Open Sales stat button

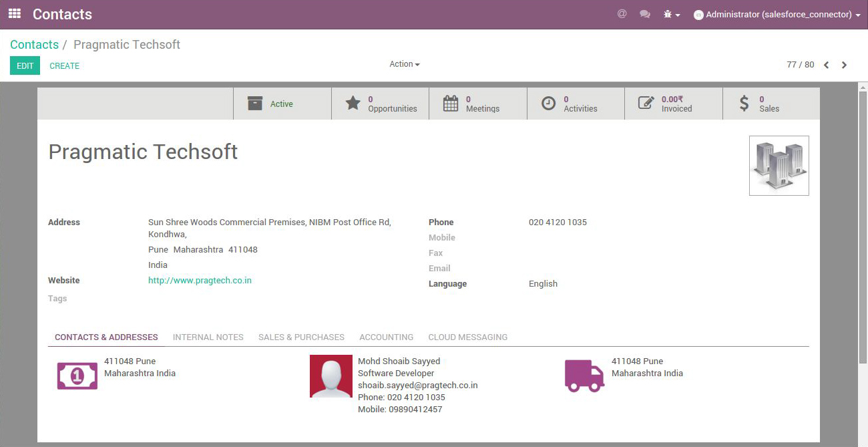[x=771, y=104]
